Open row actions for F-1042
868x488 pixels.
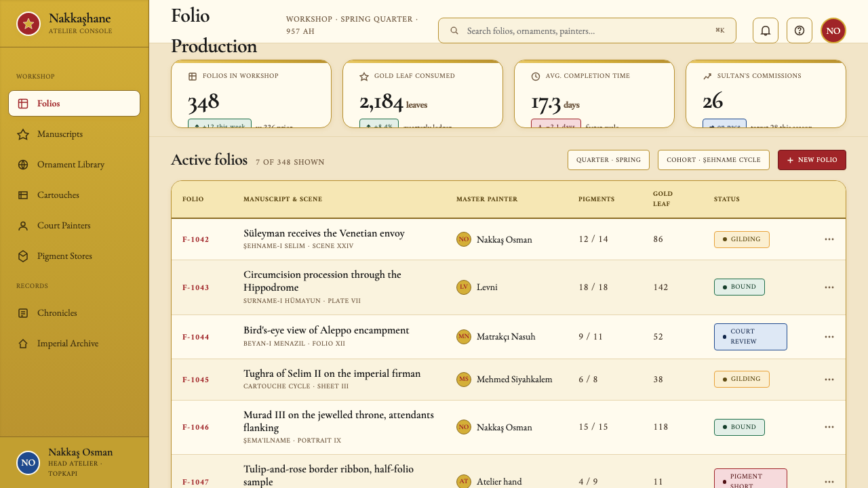tap(829, 239)
